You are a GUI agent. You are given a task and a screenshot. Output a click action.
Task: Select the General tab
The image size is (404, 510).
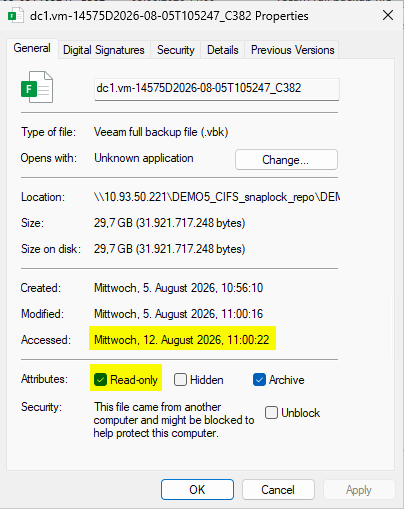(32, 48)
